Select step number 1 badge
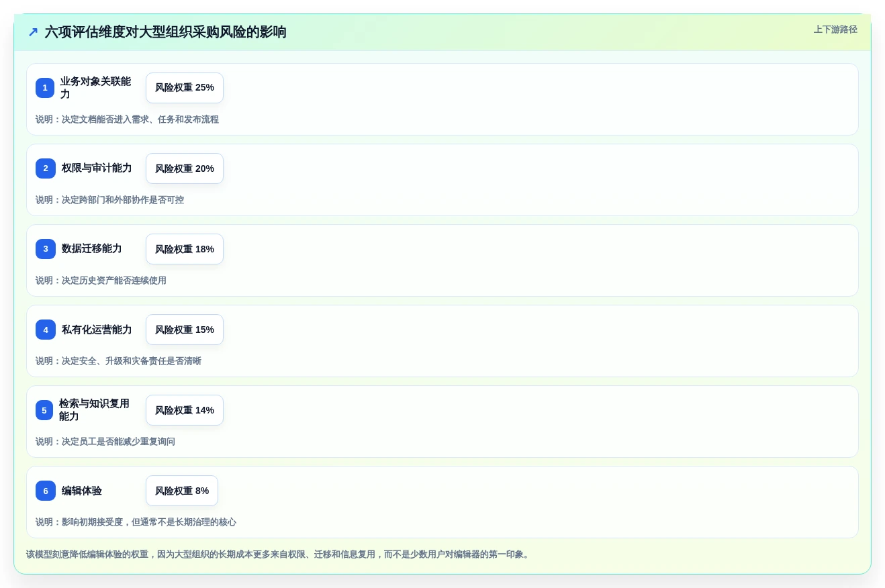This screenshot has height=588, width=885. point(45,88)
